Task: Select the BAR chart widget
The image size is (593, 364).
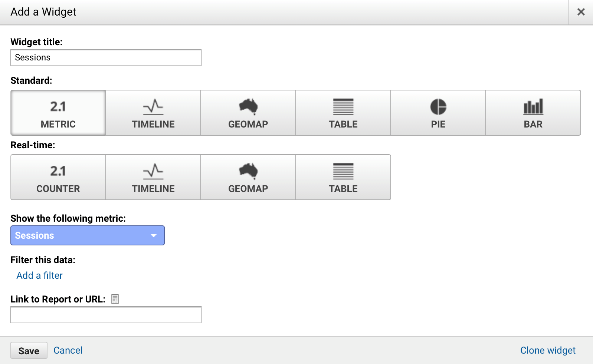Action: [x=533, y=113]
